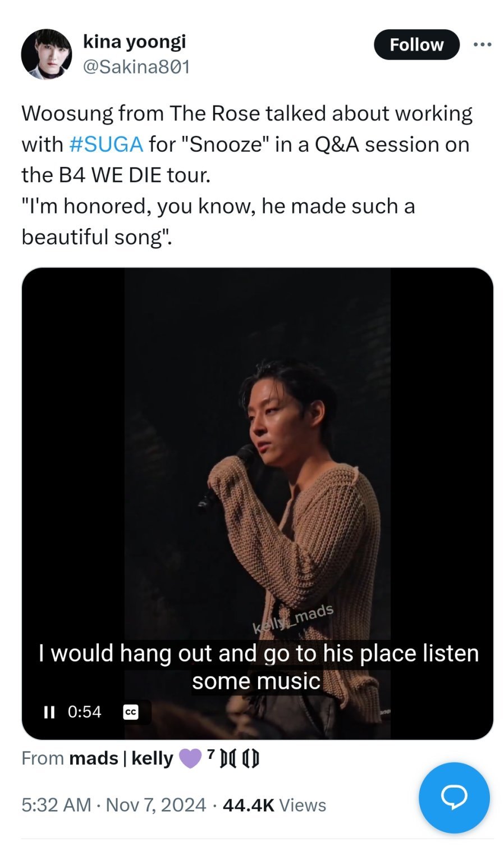The image size is (504, 846).
Task: Pause the video with the pause icon
Action: (x=49, y=712)
